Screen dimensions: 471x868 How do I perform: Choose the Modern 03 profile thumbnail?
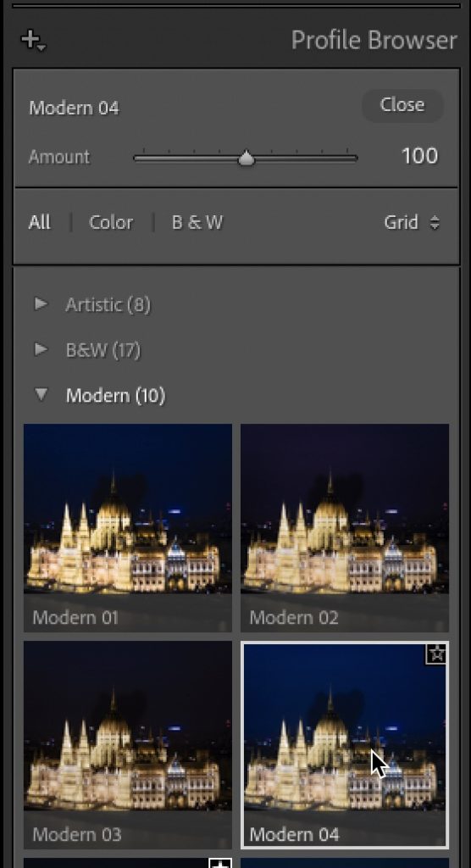click(128, 745)
